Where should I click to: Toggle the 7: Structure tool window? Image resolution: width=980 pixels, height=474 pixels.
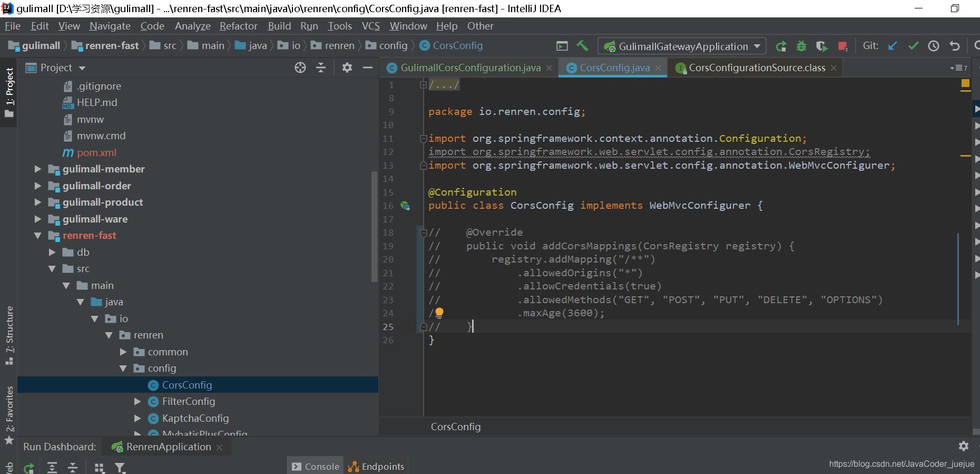[9, 335]
